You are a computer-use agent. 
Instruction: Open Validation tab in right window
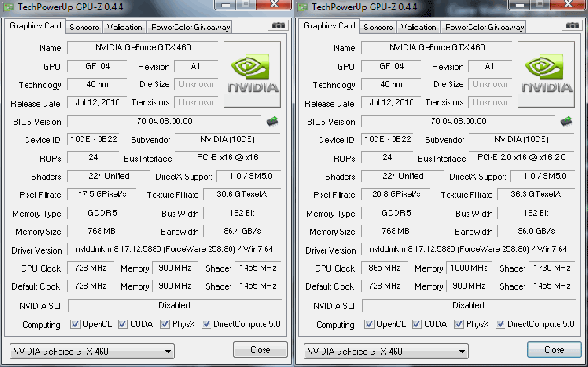(x=418, y=28)
